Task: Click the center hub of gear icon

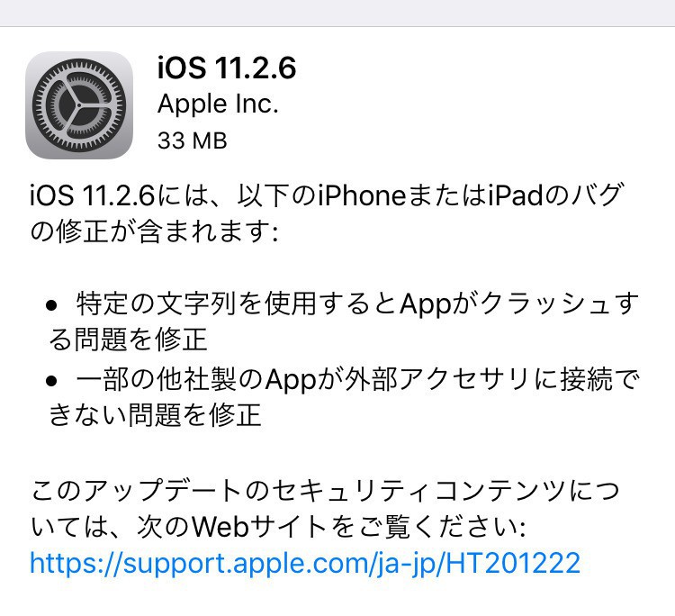Action: click(79, 105)
